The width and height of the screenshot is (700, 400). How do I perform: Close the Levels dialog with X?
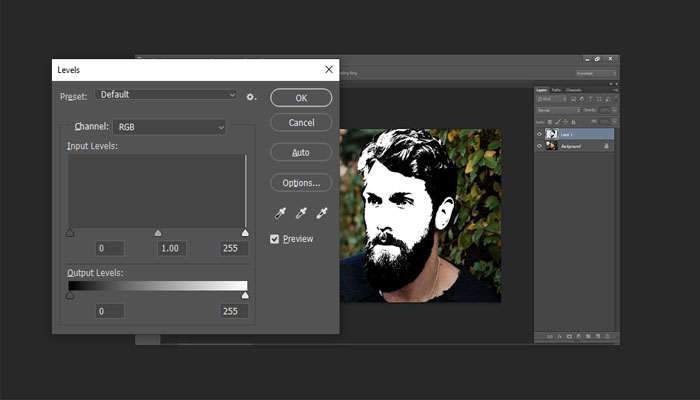[x=329, y=69]
